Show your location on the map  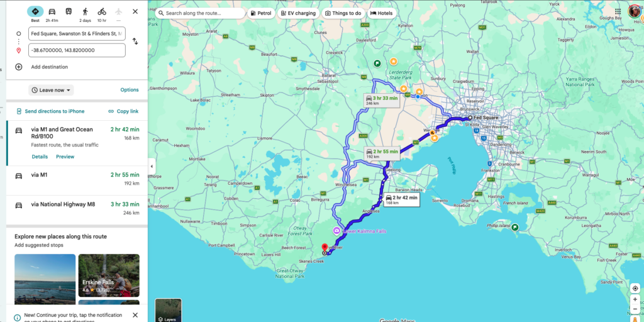pyautogui.click(x=635, y=288)
